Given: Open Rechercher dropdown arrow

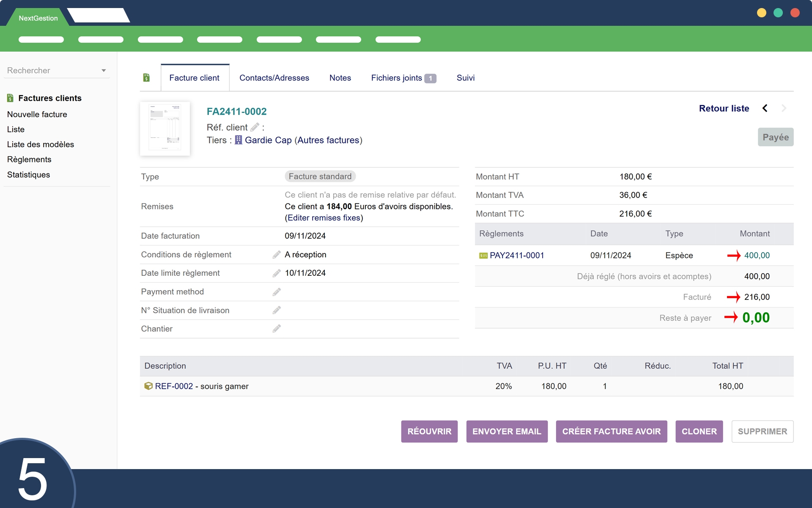Looking at the screenshot, I should tap(104, 71).
